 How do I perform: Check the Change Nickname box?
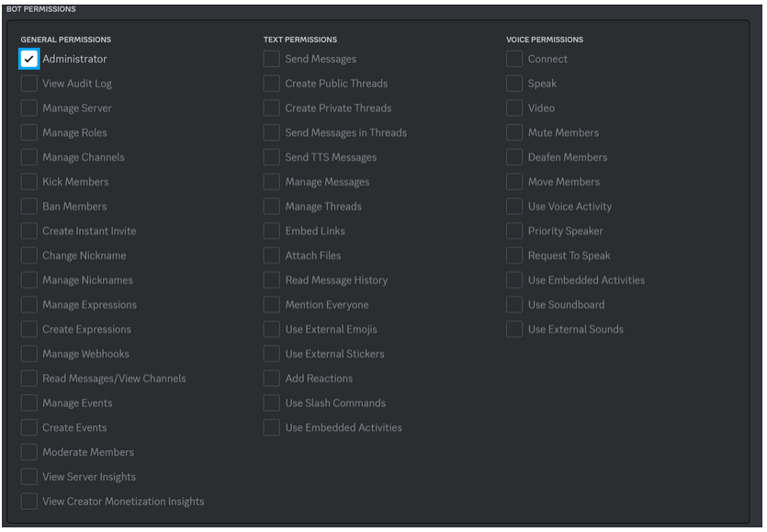[x=28, y=255]
